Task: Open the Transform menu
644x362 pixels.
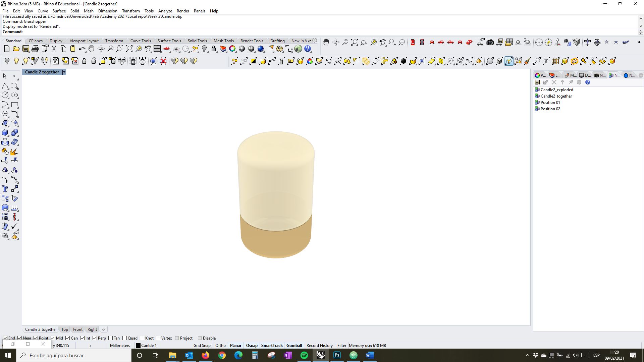Action: tap(131, 11)
